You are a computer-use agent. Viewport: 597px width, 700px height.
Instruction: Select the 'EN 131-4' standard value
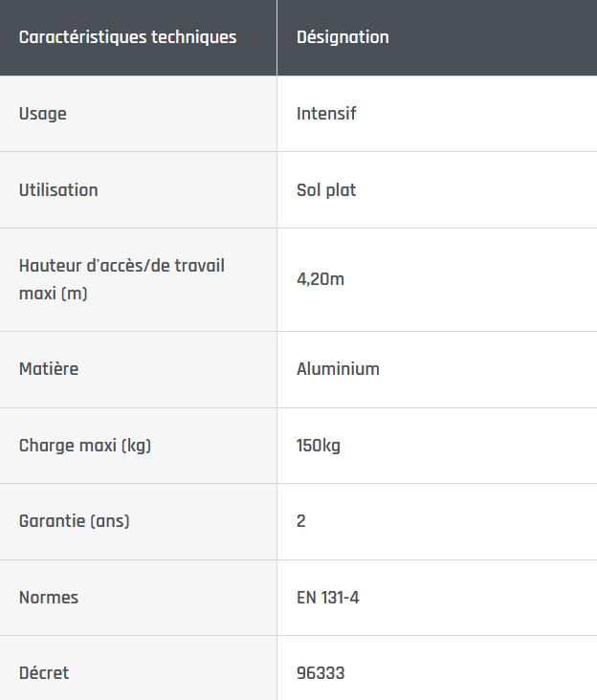coord(328,598)
